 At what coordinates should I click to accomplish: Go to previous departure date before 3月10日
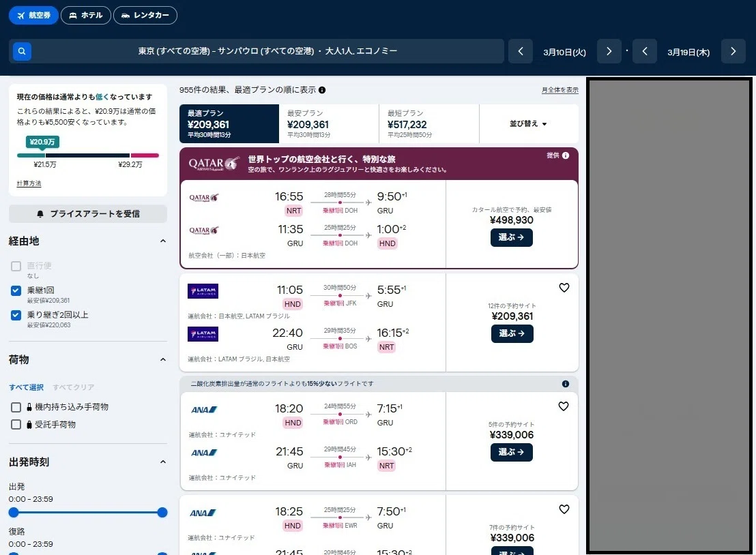520,51
